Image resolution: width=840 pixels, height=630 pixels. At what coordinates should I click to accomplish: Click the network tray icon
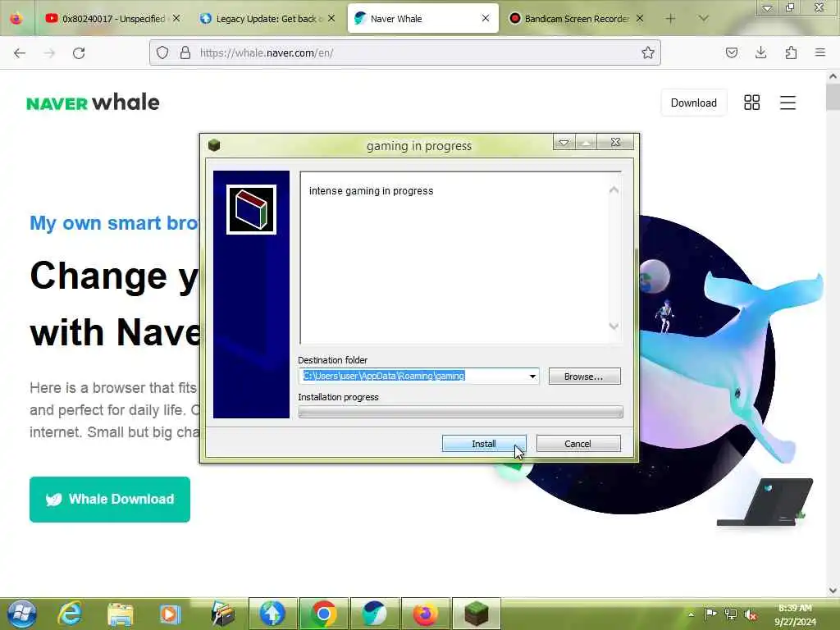point(731,614)
